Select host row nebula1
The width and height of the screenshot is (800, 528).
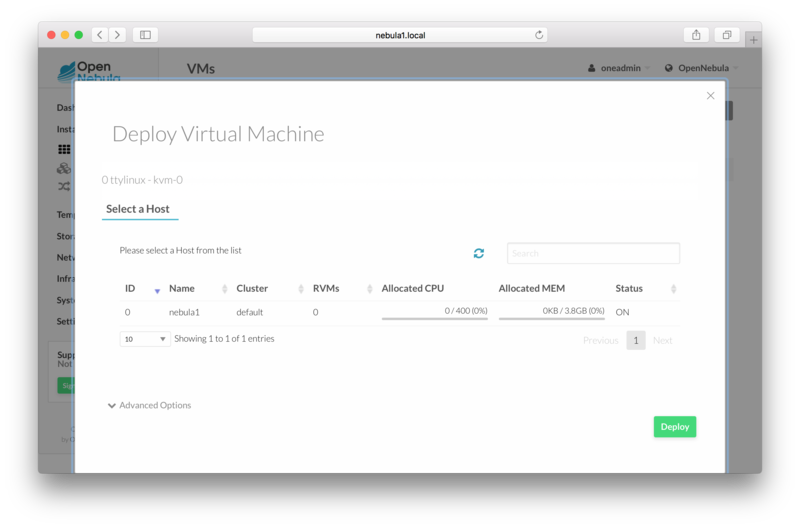point(184,312)
